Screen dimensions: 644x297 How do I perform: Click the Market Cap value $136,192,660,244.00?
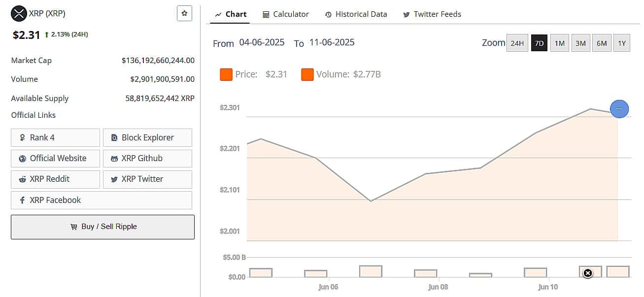(x=158, y=61)
